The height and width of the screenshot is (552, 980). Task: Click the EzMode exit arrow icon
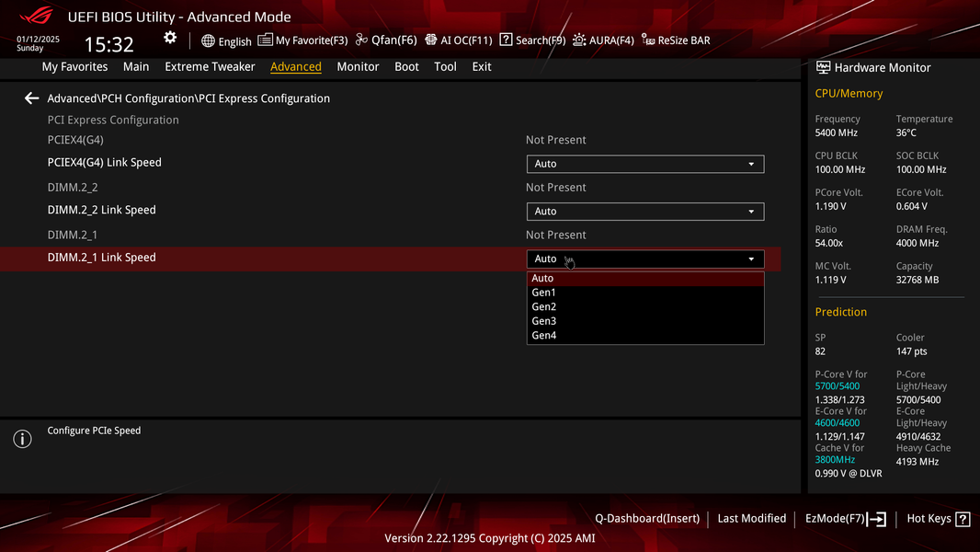877,519
